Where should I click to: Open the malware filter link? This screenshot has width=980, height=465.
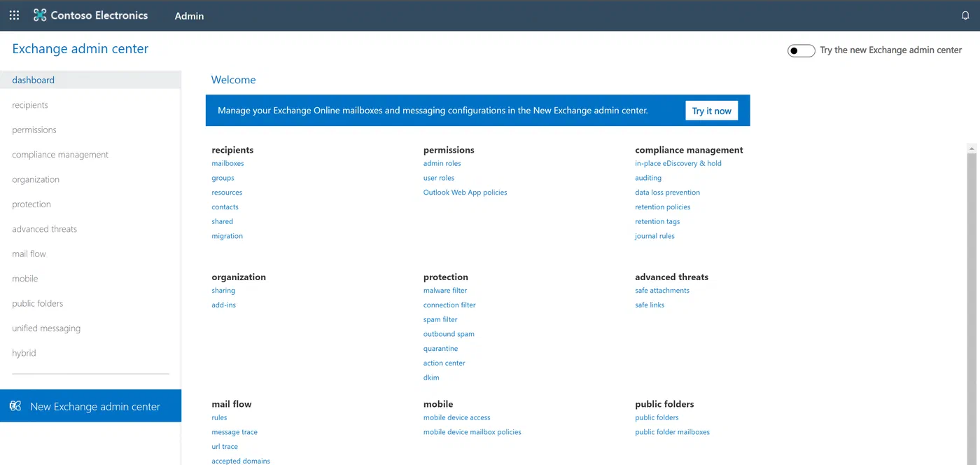pyautogui.click(x=444, y=291)
